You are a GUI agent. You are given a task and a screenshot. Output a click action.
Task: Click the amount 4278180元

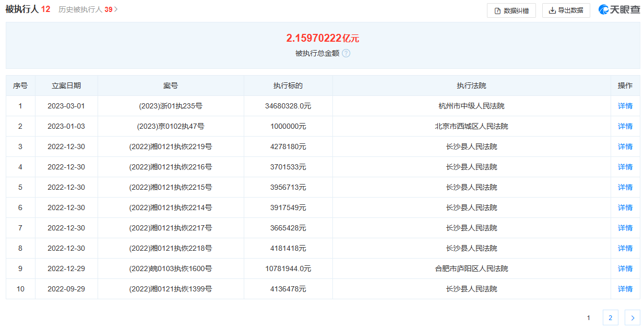[x=288, y=146]
